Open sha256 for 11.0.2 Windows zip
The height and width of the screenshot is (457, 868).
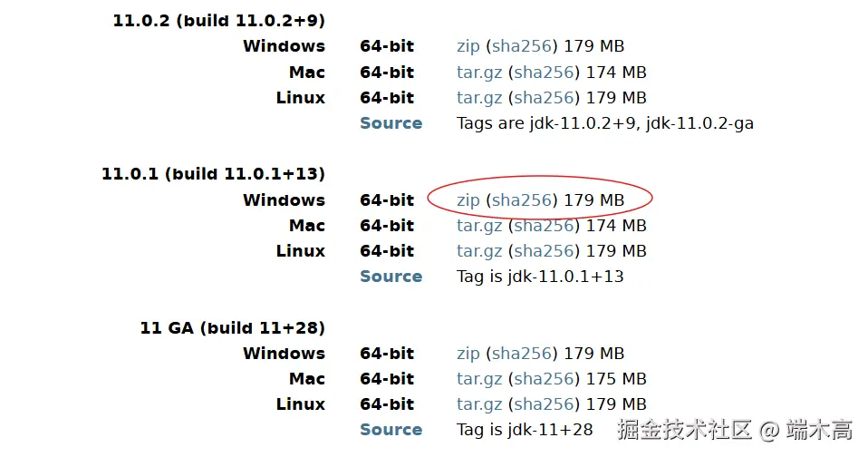tap(522, 46)
